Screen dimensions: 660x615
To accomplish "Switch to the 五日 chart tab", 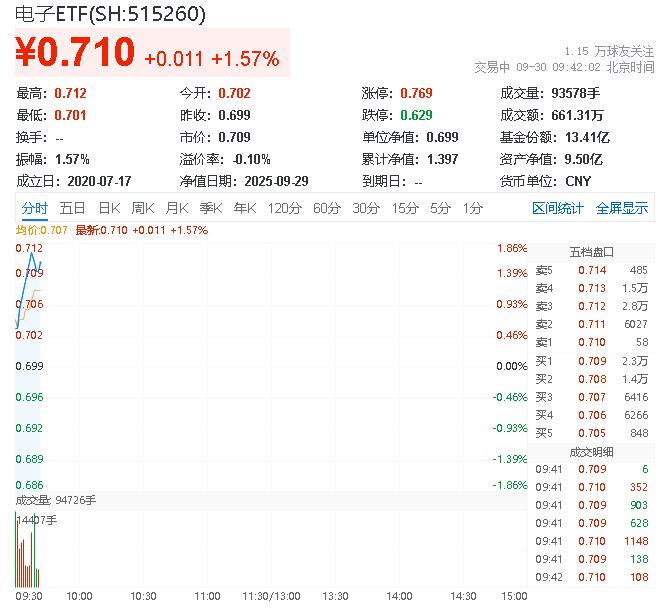I will click(72, 208).
